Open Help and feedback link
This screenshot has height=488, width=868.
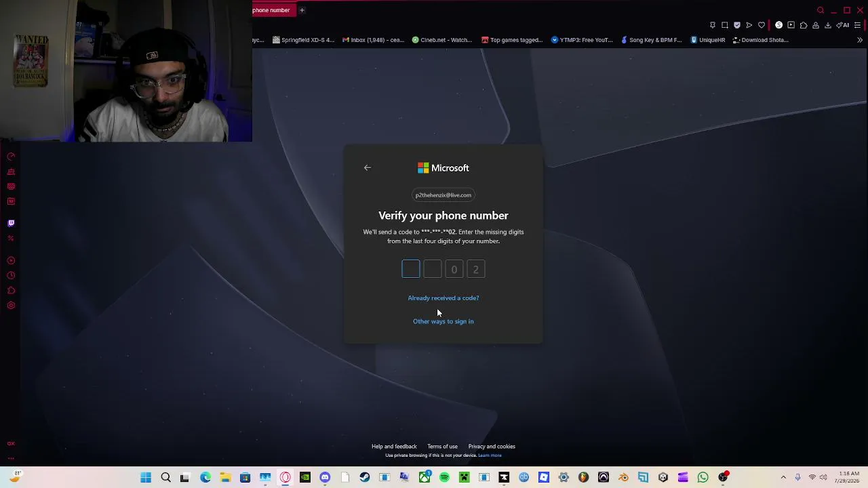pos(394,447)
